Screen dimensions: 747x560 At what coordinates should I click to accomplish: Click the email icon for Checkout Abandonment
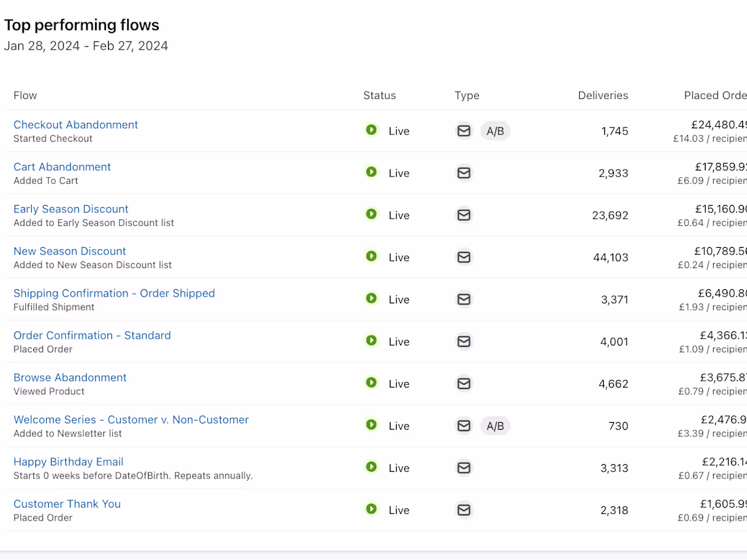pos(464,130)
